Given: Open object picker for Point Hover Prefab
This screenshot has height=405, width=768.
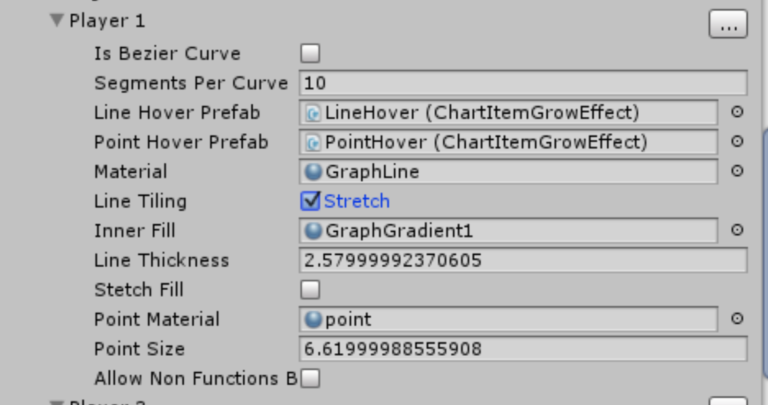Looking at the screenshot, I should (x=737, y=142).
